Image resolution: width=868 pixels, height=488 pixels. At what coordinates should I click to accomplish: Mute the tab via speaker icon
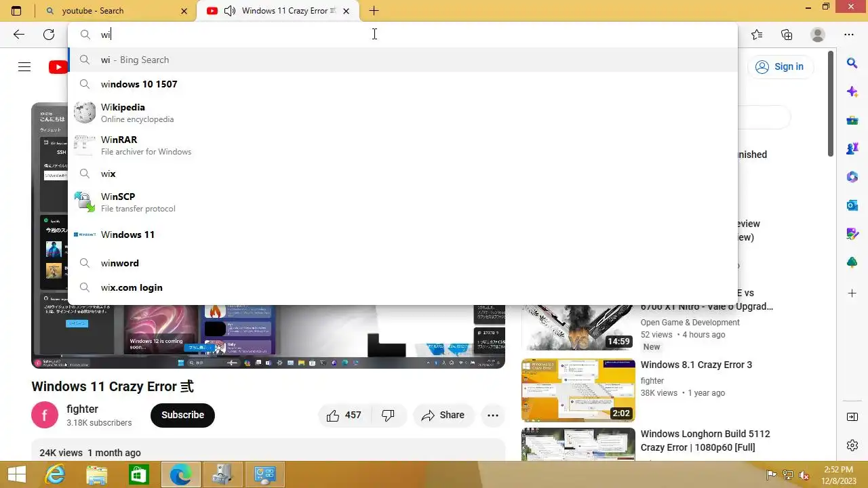pos(230,11)
